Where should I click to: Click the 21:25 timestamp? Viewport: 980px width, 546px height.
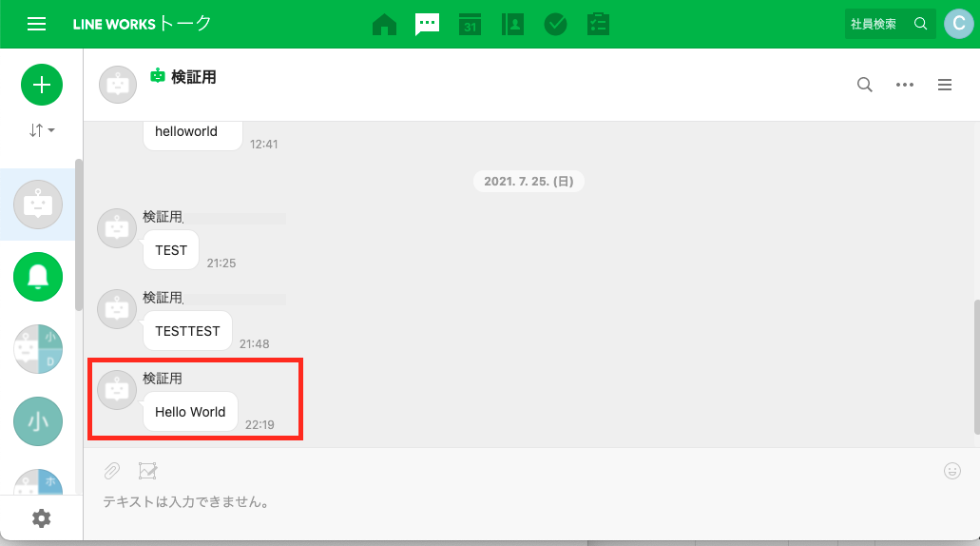point(221,263)
